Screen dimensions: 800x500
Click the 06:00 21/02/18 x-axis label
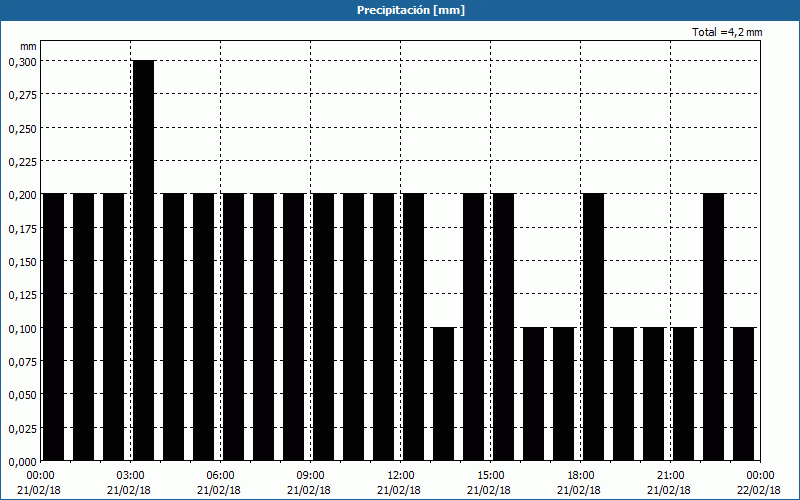[220, 483]
